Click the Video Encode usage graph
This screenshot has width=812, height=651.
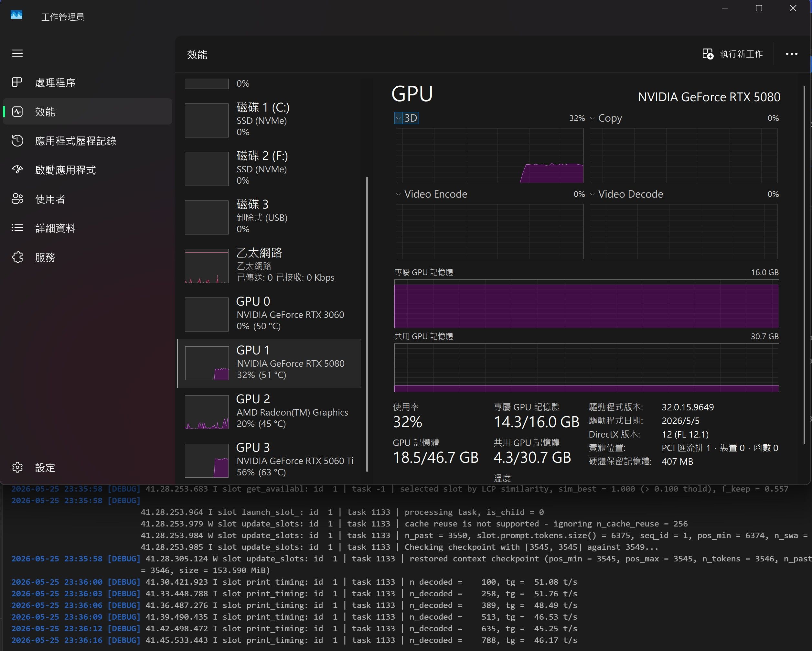tap(490, 231)
